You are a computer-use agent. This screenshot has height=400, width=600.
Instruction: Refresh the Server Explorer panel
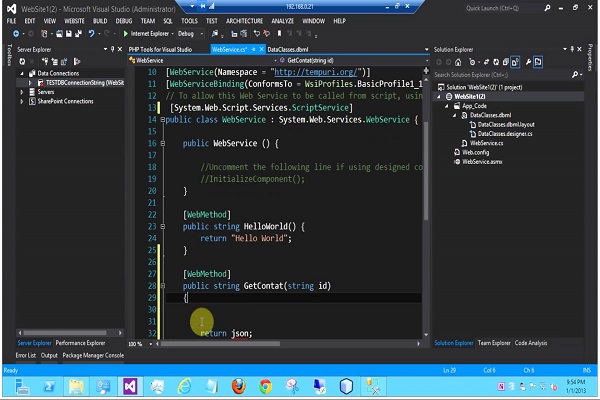pos(22,61)
